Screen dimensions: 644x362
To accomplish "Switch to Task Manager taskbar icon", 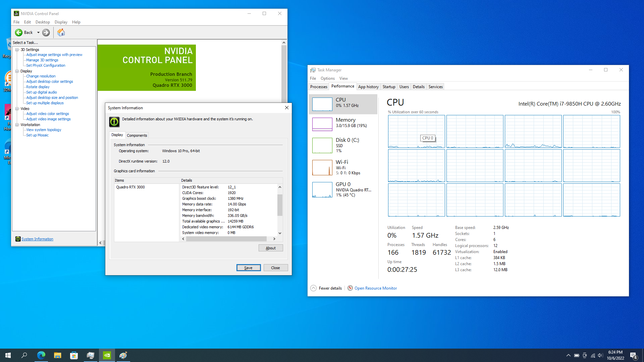I will tap(91, 355).
